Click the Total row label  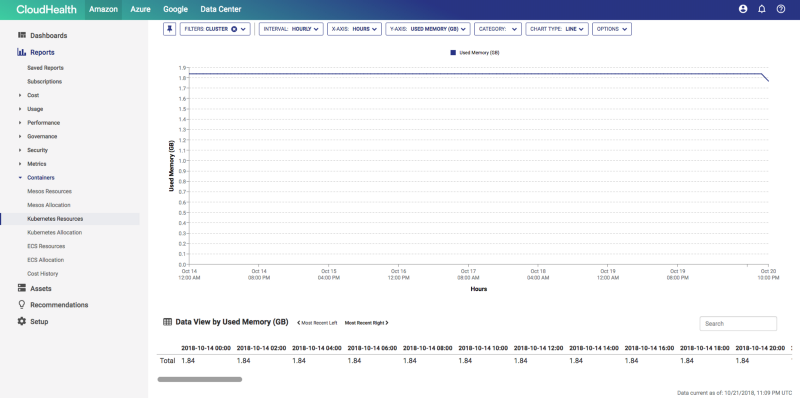coord(167,361)
